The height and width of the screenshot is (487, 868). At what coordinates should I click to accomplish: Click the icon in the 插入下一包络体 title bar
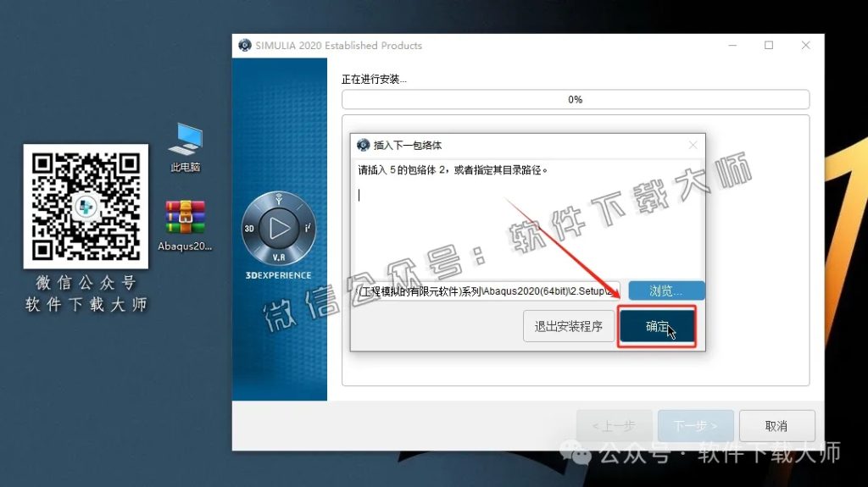pos(363,145)
